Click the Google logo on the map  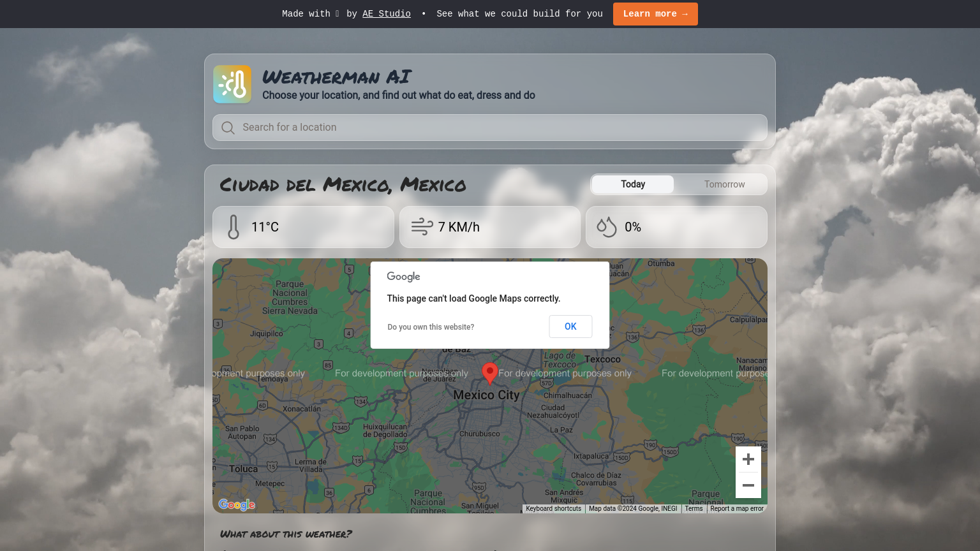coord(236,504)
